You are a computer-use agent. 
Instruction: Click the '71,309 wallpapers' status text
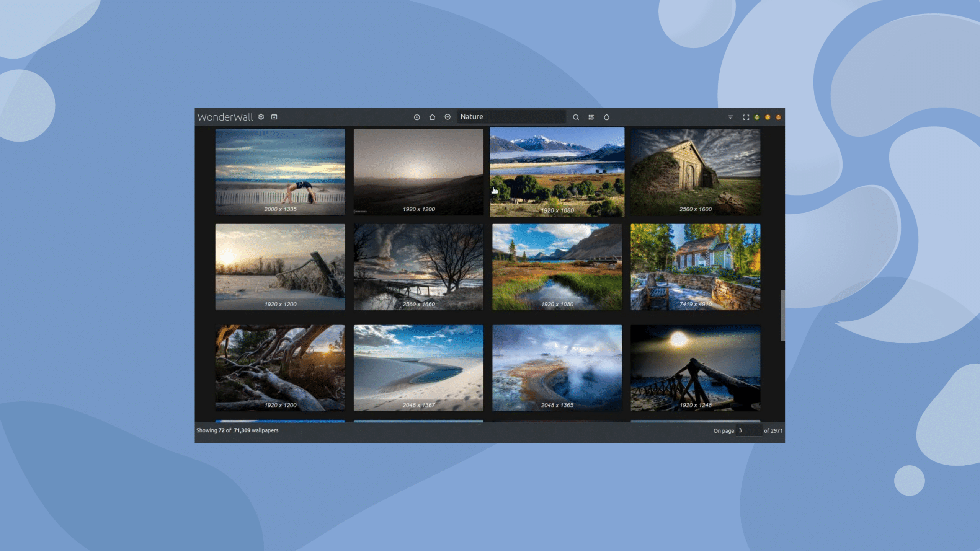256,430
